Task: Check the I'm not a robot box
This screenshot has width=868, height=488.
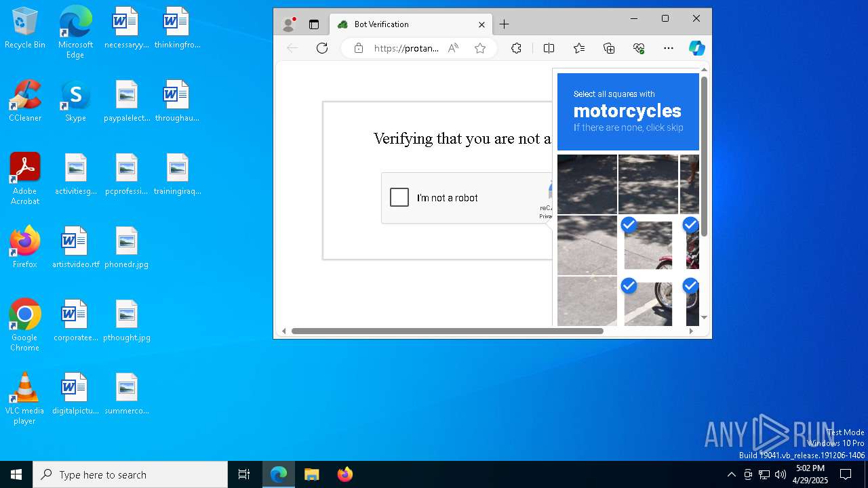Action: pos(399,197)
